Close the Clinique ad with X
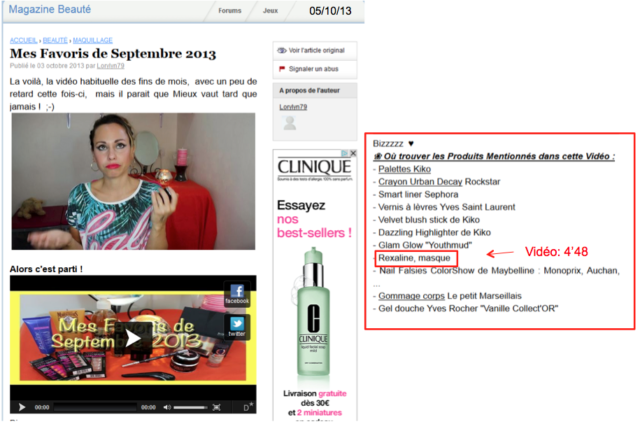The image size is (640, 424). [x=353, y=153]
